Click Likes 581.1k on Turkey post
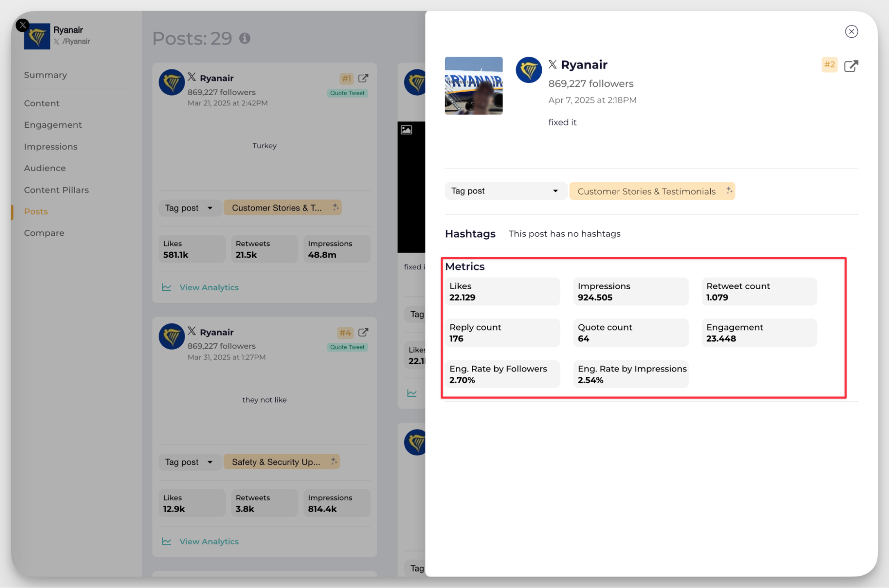 192,249
